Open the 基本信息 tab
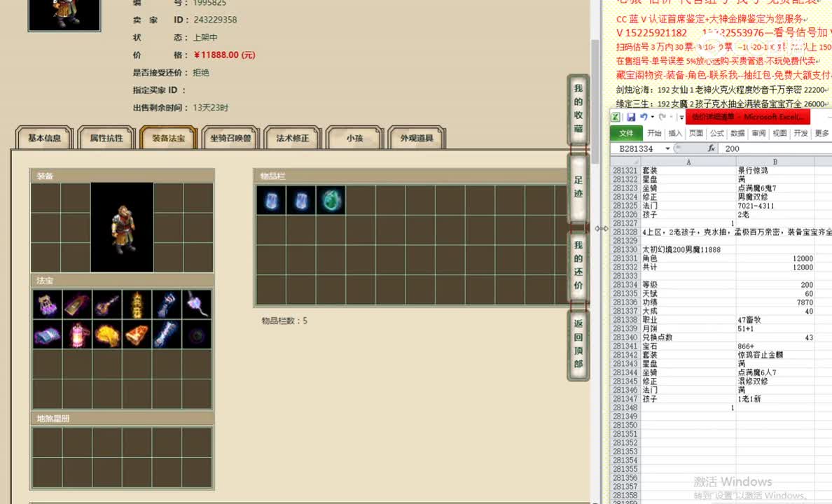Screen dimensions: 832x504 pyautogui.click(x=45, y=138)
